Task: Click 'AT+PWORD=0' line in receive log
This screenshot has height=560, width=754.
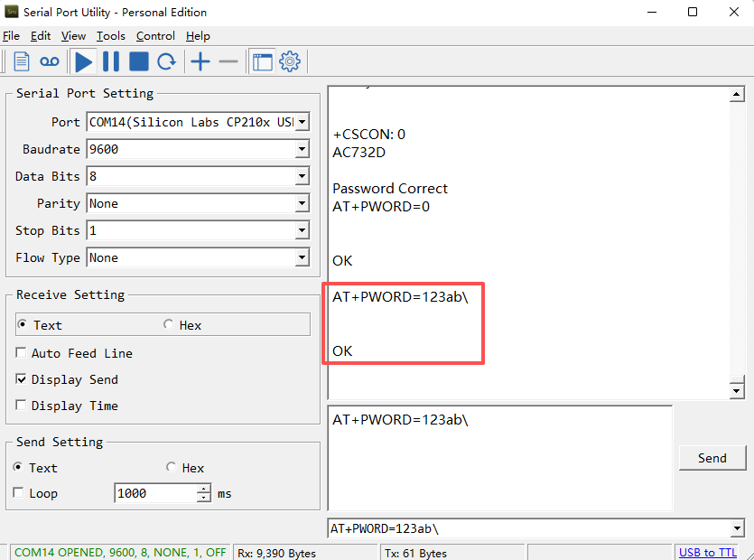Action: point(381,207)
